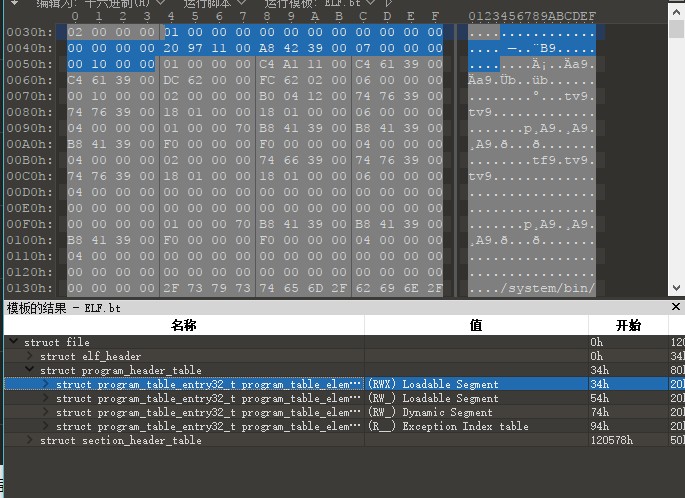The height and width of the screenshot is (498, 685).
Task: Click byte 97 in row 0040h
Action: (x=195, y=48)
